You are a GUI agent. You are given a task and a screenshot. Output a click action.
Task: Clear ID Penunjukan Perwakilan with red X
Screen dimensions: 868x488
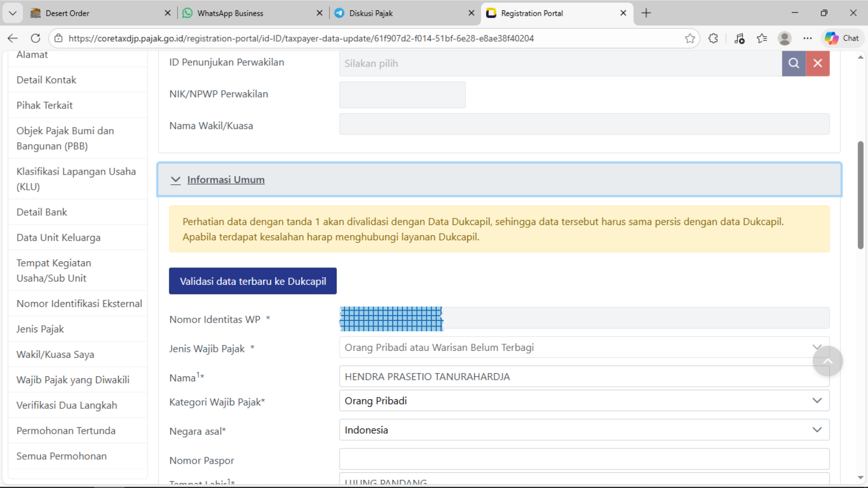pos(818,63)
